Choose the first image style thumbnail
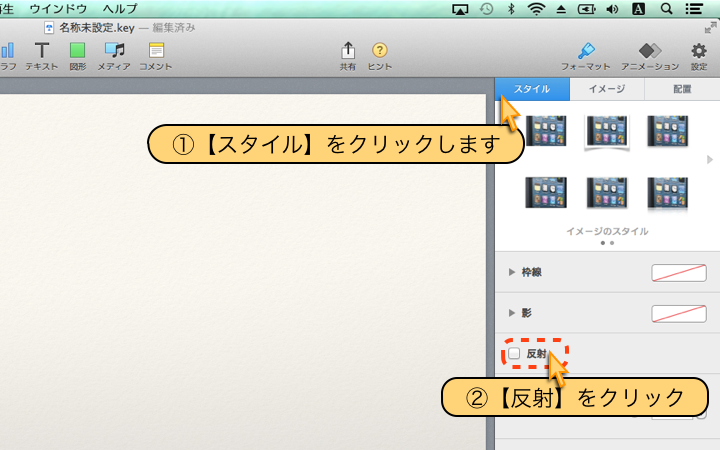Viewport: 720px width, 450px height. [x=546, y=131]
